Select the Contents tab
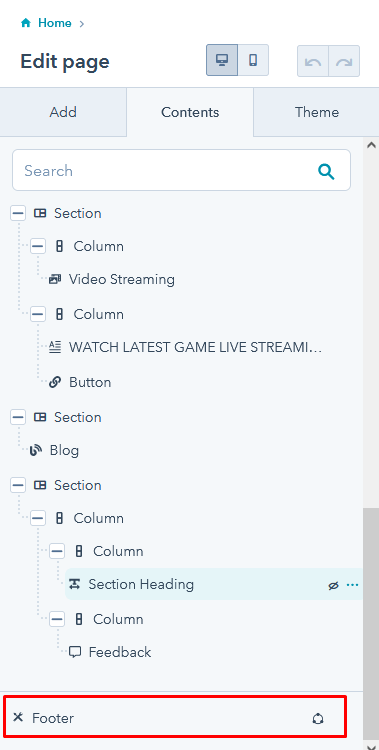 point(190,112)
